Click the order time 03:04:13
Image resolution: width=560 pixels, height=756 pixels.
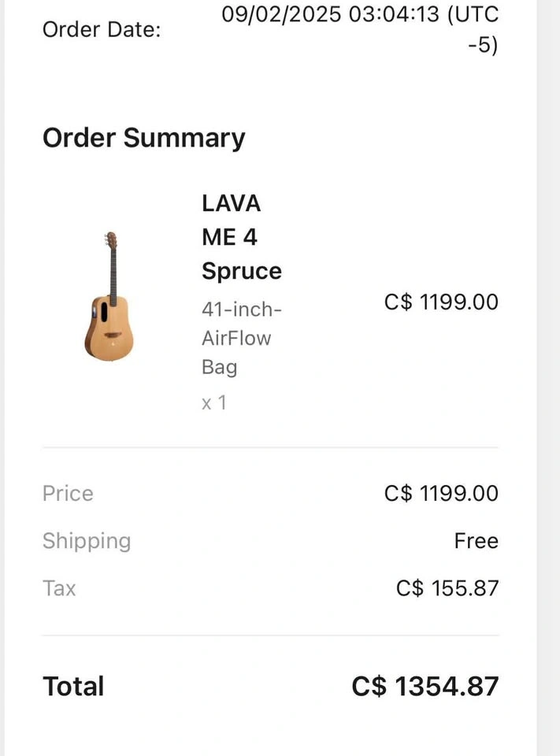tap(394, 14)
